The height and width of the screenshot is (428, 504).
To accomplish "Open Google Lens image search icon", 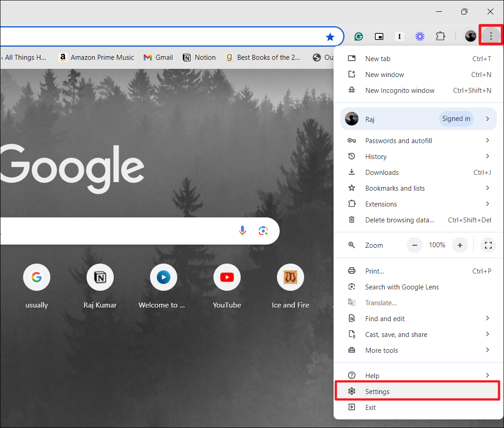I will 263,231.
